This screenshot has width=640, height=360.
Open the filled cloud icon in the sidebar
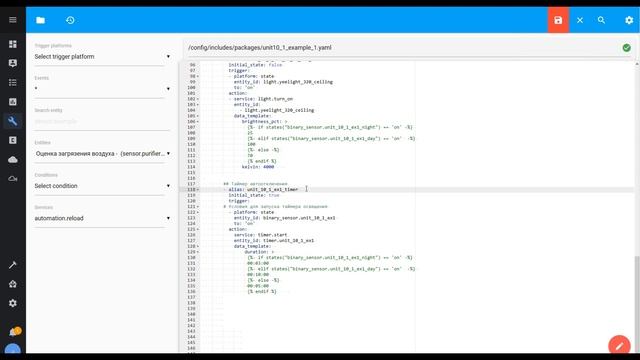[x=13, y=160]
